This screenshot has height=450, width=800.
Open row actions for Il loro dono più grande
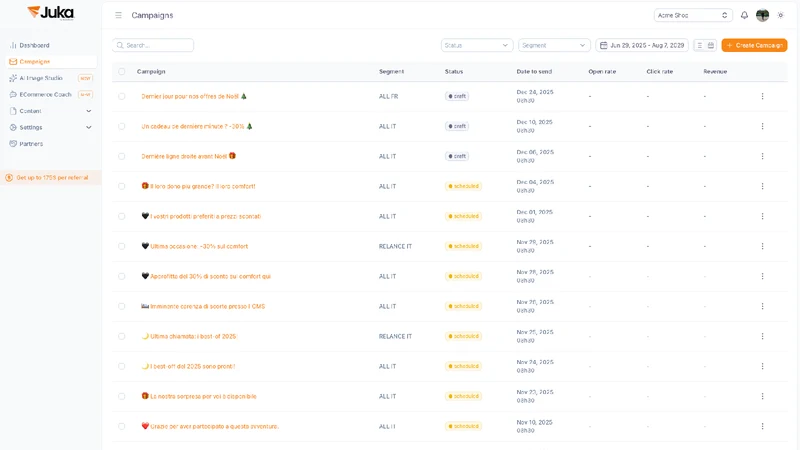click(762, 186)
